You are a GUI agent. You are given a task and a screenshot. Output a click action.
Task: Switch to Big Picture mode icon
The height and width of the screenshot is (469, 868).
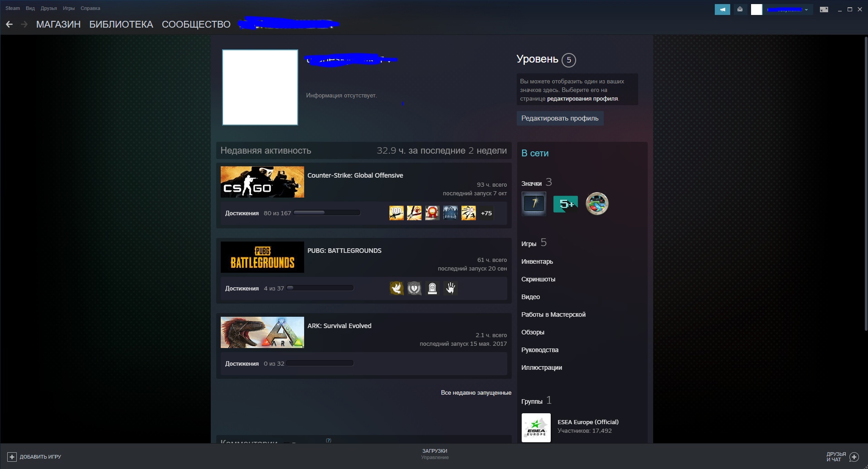click(x=824, y=10)
